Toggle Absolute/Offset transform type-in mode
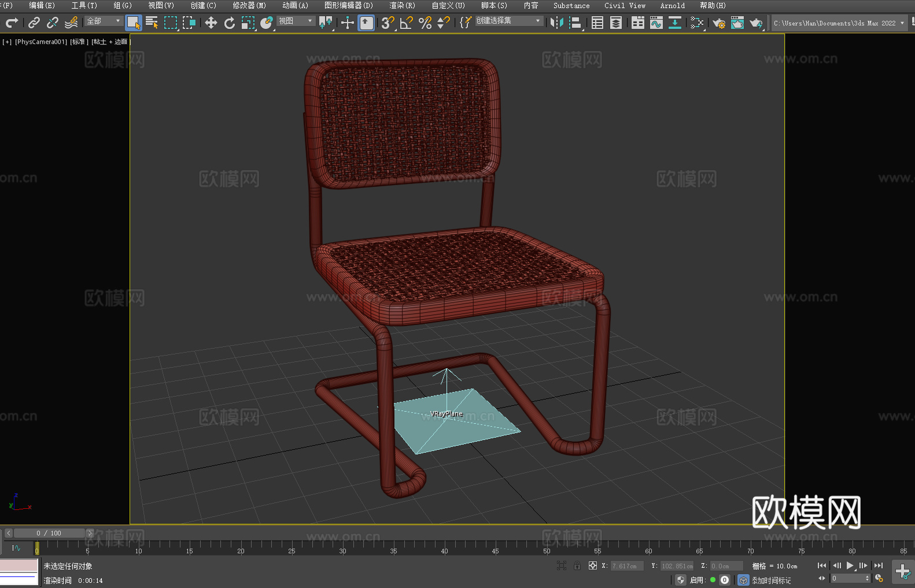Viewport: 915px width, 588px height. pyautogui.click(x=593, y=565)
